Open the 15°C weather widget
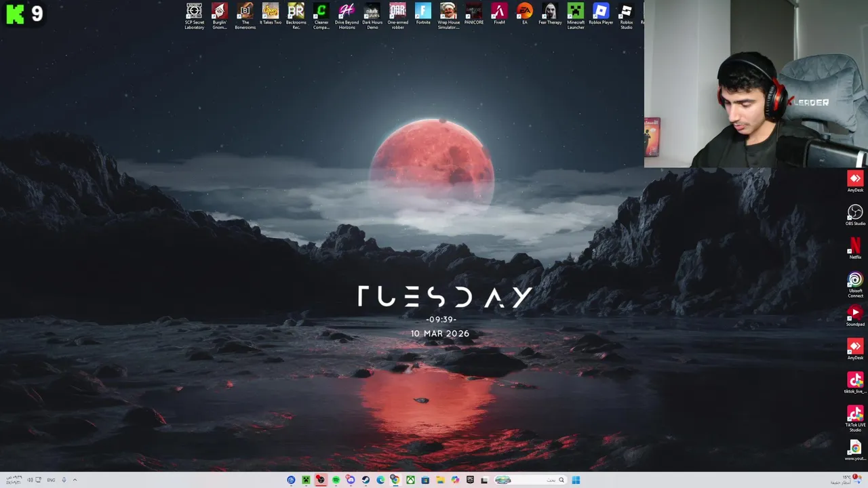Viewport: 868px width, 488px height. [x=846, y=479]
